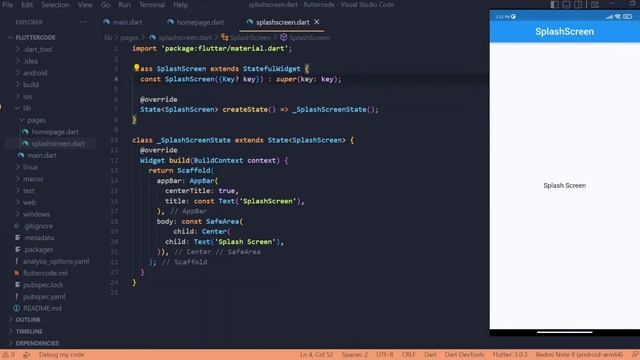
Task: Open homepage.dart in the explorer tree
Action: [55, 132]
